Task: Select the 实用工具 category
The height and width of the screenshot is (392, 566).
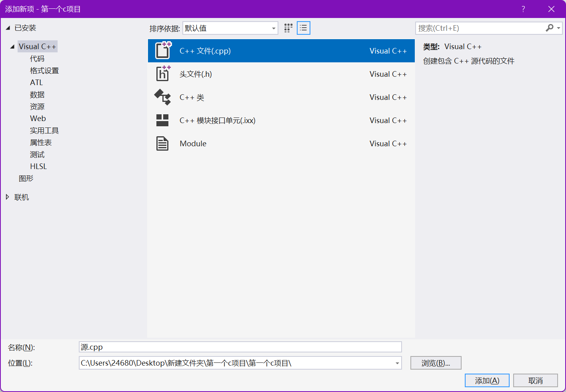Action: 44,131
